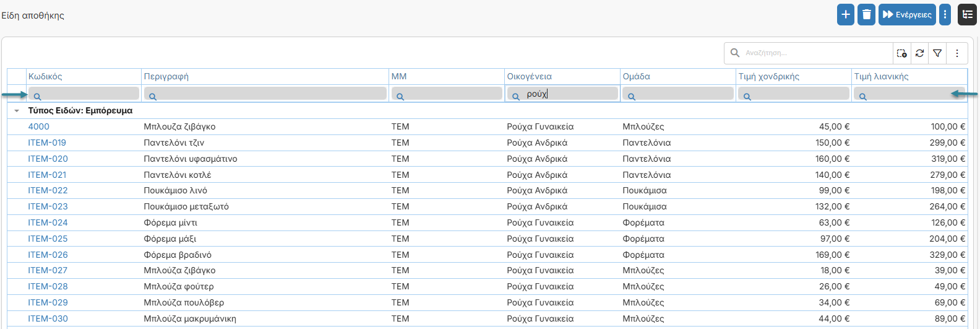Viewport: 980px width, 329px height.
Task: Select the Πουκάμισο λινό cell
Action: (265, 190)
